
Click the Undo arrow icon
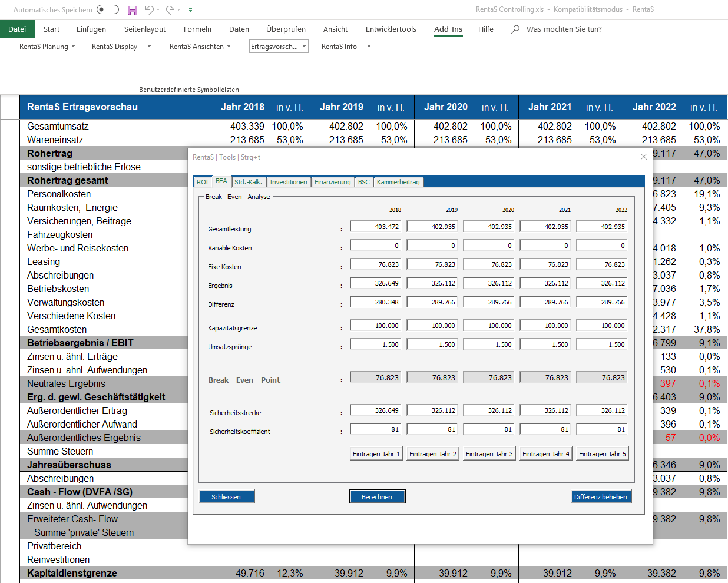click(x=149, y=9)
